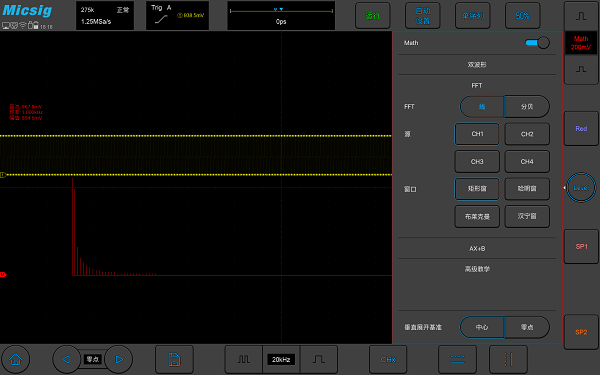Set vertical expand reference to 中心

482,327
